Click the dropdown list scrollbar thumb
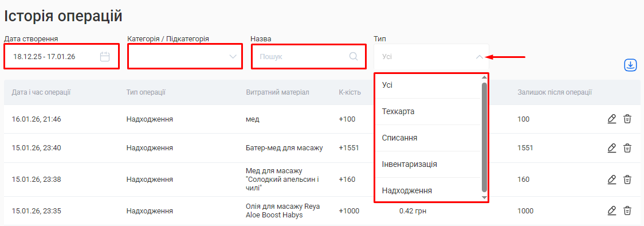 click(484, 137)
